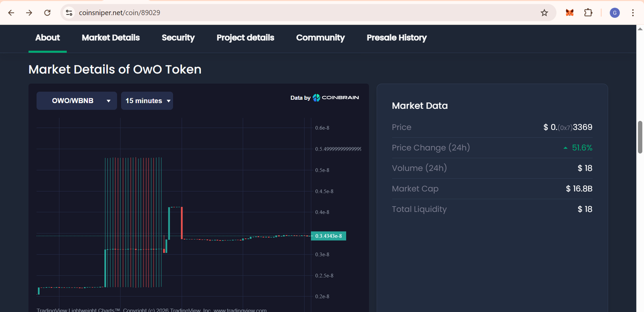Screen dimensions: 644x312
Task: Expand the 15 minutes interval dropdown
Action: point(147,100)
